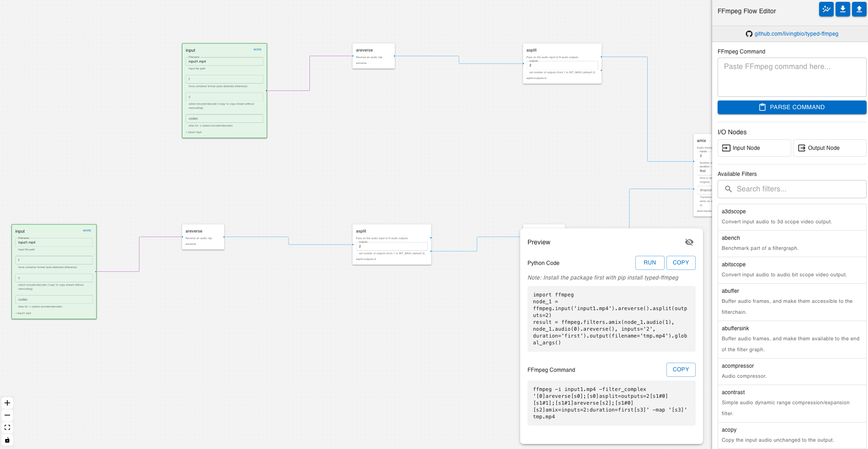Add an Output Node
The height and width of the screenshot is (449, 868).
[830, 148]
